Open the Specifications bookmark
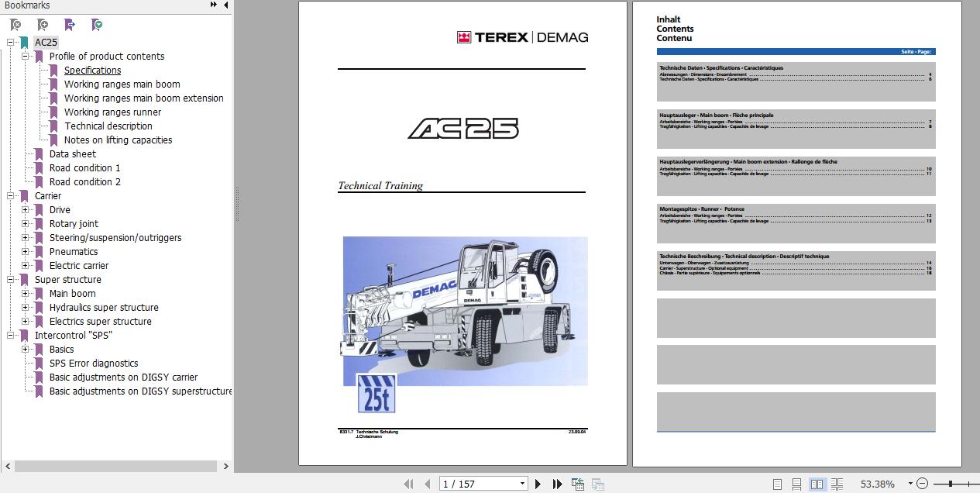The width and height of the screenshot is (980, 493). click(x=91, y=70)
